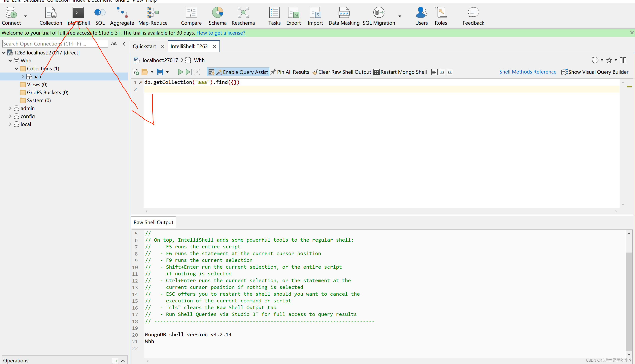Screen dimensions: 635x364
Task: Run statement at cursor position
Action: [189, 72]
